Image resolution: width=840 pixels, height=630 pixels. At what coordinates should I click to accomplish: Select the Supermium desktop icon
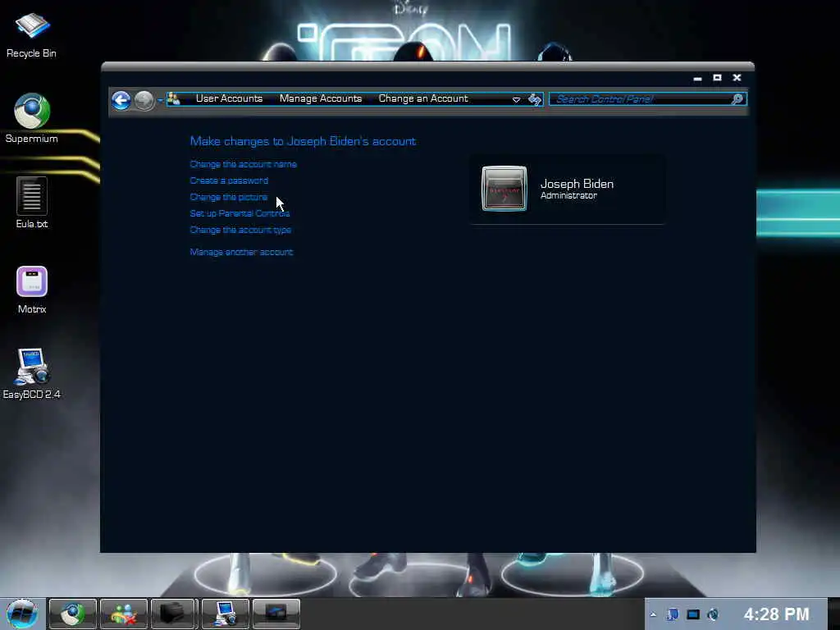pyautogui.click(x=32, y=118)
